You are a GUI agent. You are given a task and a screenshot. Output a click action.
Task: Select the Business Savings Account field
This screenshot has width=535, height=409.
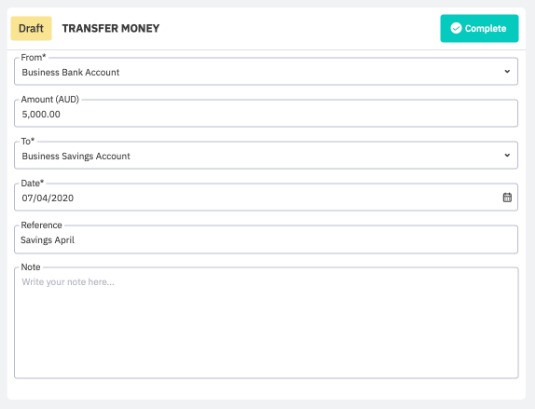click(266, 156)
